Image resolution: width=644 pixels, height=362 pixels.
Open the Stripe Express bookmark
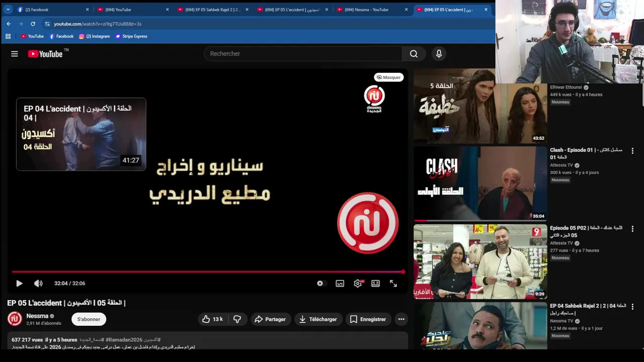(x=131, y=36)
